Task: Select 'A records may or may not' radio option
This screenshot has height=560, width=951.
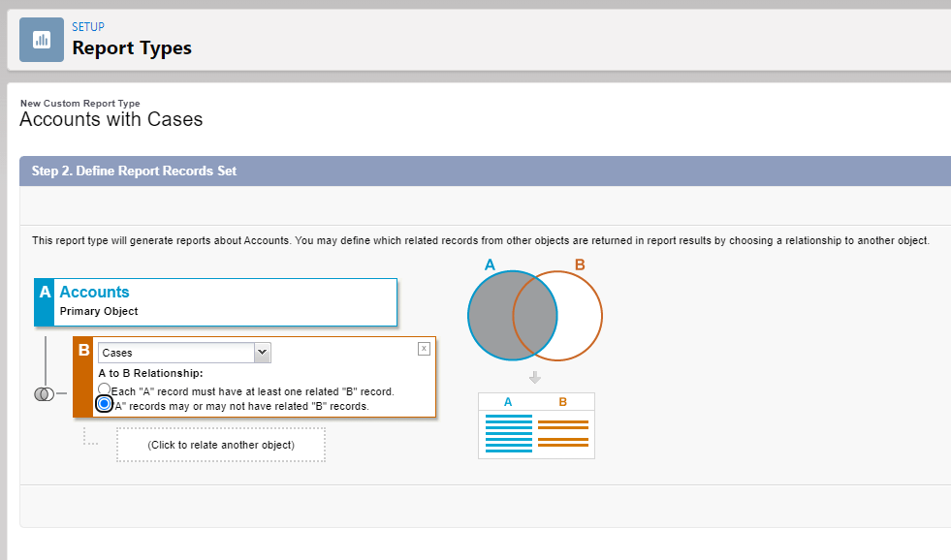Action: tap(105, 405)
